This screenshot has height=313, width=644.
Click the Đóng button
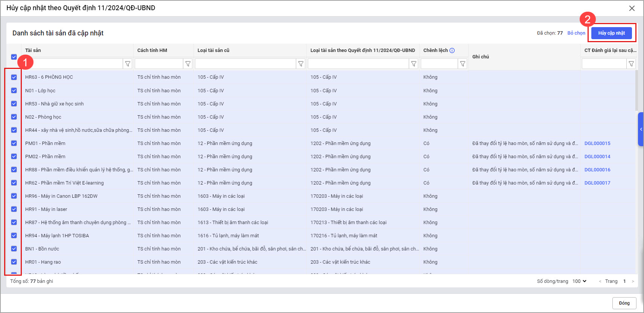click(x=624, y=303)
